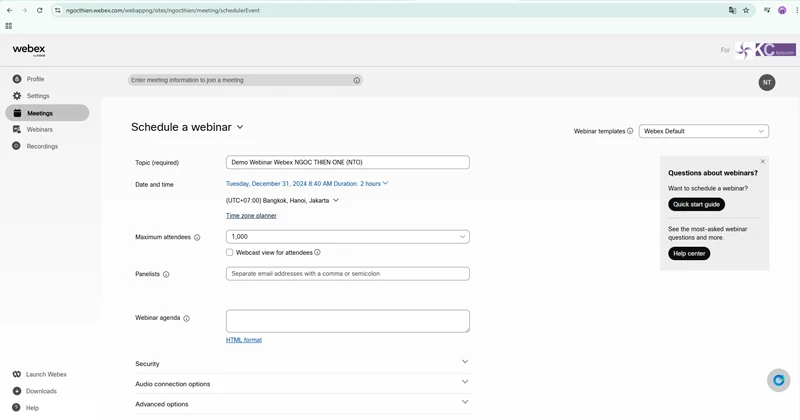Select Meetings in the sidebar
Image resolution: width=800 pixels, height=420 pixels.
(x=47, y=113)
